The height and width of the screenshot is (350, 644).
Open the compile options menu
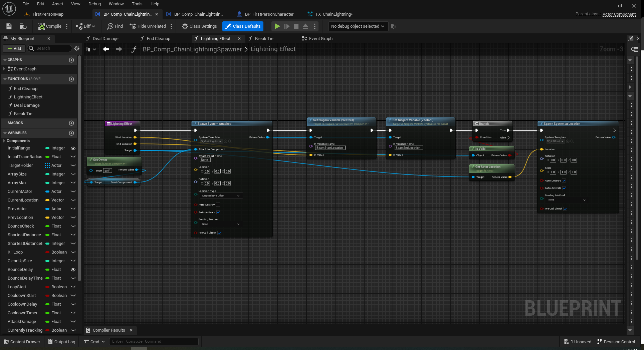pyautogui.click(x=67, y=26)
